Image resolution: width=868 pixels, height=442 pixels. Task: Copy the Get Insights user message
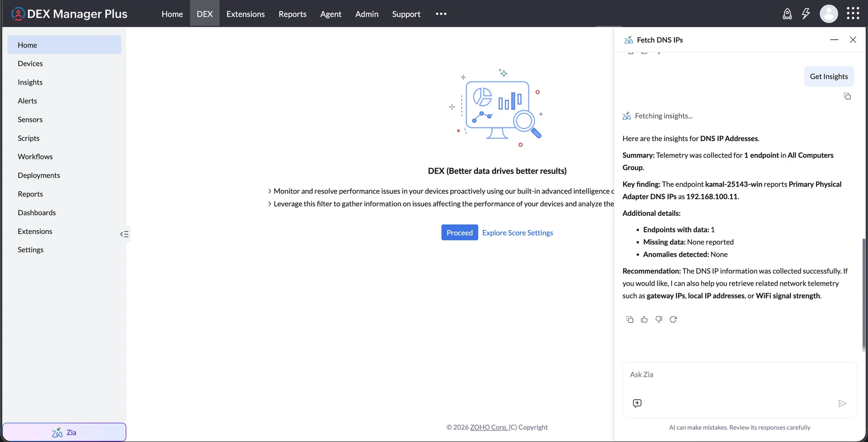pos(847,96)
